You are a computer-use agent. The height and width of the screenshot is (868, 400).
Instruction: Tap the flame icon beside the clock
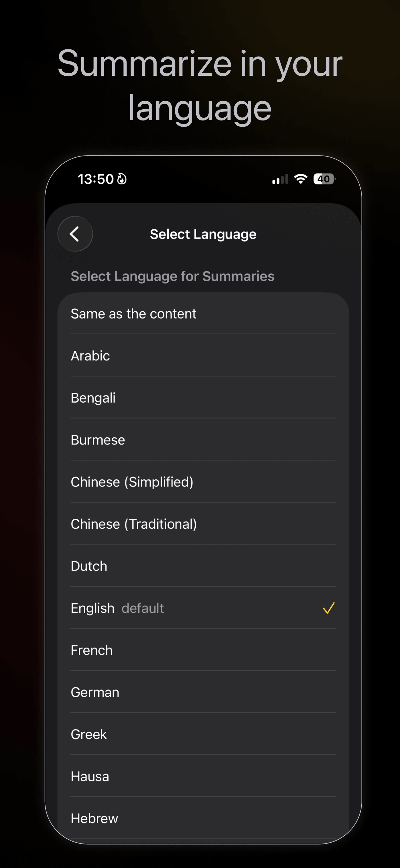click(x=122, y=179)
